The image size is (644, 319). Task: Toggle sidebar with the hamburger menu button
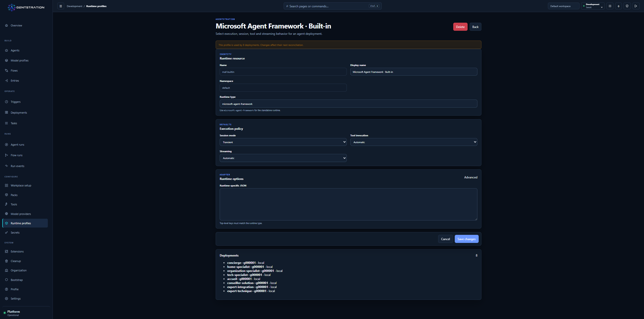click(61, 6)
